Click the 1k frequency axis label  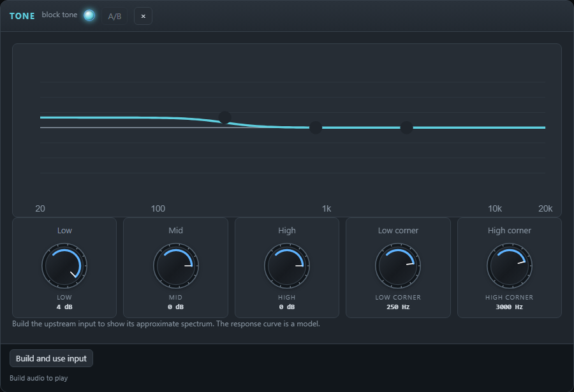point(327,208)
